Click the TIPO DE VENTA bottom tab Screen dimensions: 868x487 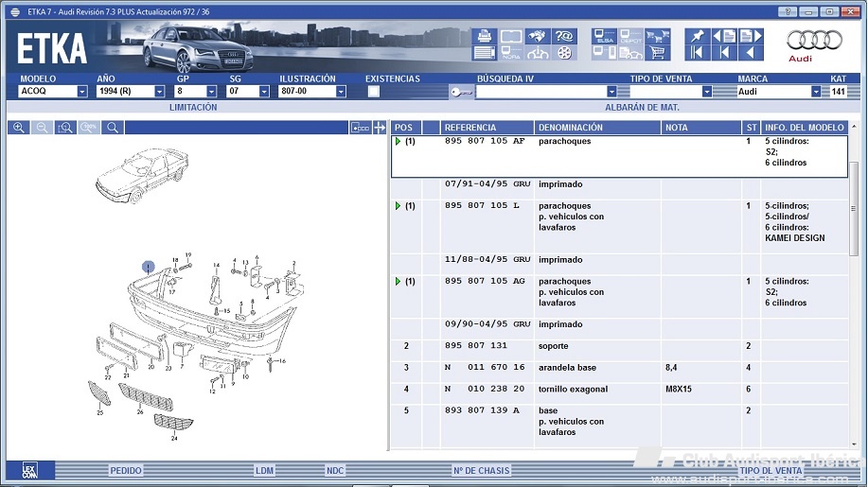point(771,470)
